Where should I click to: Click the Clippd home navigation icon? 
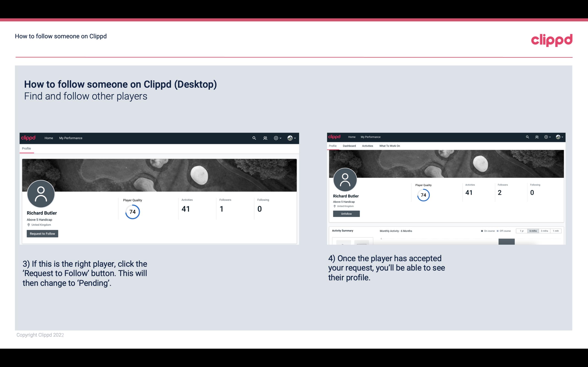point(28,138)
